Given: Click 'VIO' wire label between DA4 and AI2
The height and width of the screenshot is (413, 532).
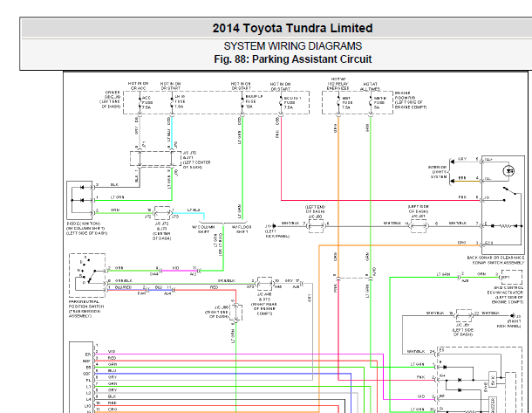Looking at the screenshot, I should click(x=175, y=268).
